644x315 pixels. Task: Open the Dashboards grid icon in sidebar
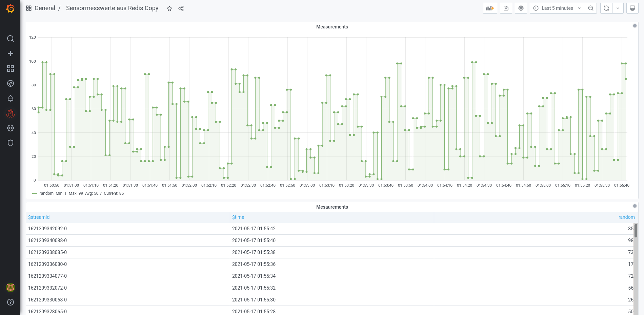(11, 68)
